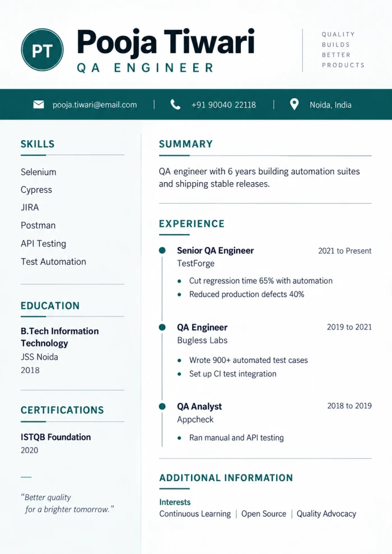Click the 2018 to 2019 date range
The width and height of the screenshot is (392, 554).
point(349,406)
